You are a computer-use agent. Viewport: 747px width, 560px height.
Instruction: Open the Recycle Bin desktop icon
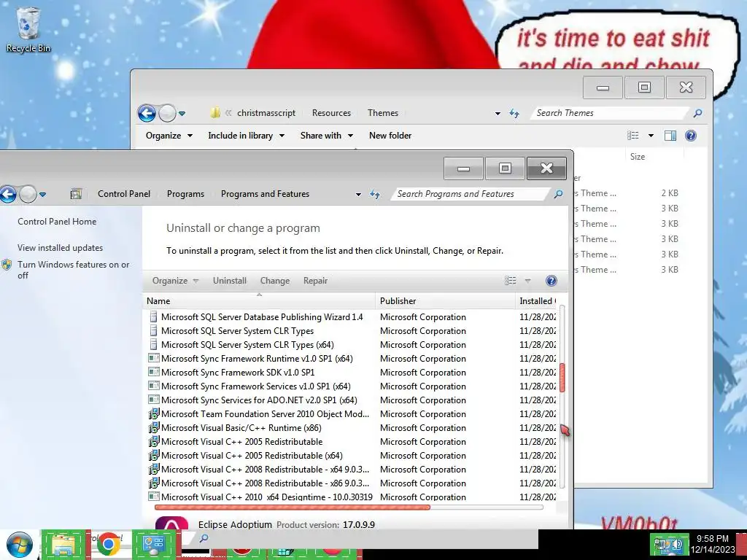coord(28,30)
